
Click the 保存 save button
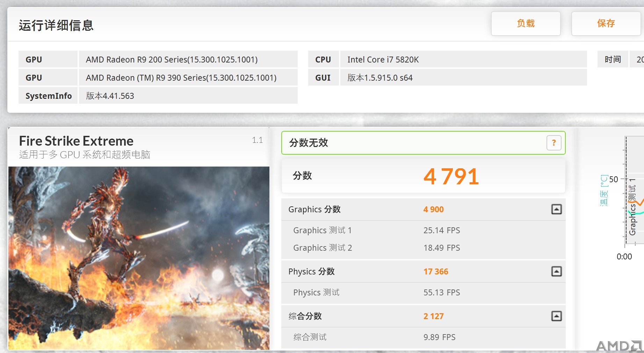click(606, 24)
